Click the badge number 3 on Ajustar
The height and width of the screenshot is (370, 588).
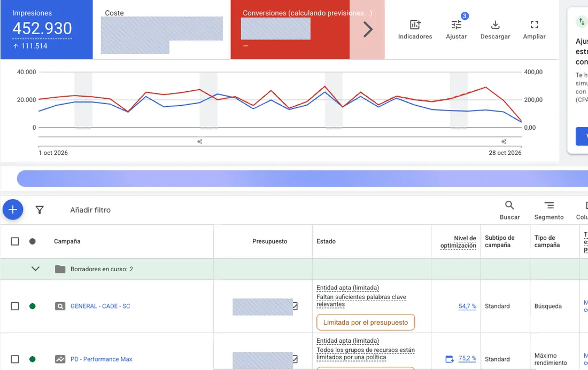coord(465,15)
